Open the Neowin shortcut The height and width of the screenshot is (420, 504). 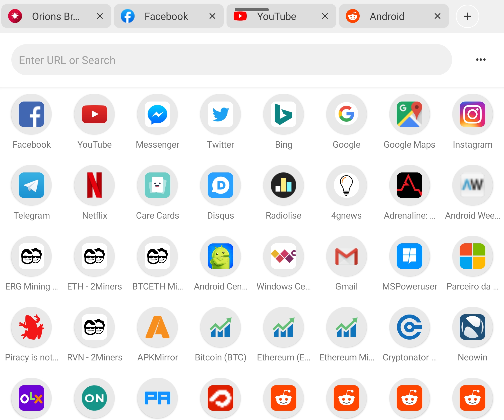click(472, 327)
